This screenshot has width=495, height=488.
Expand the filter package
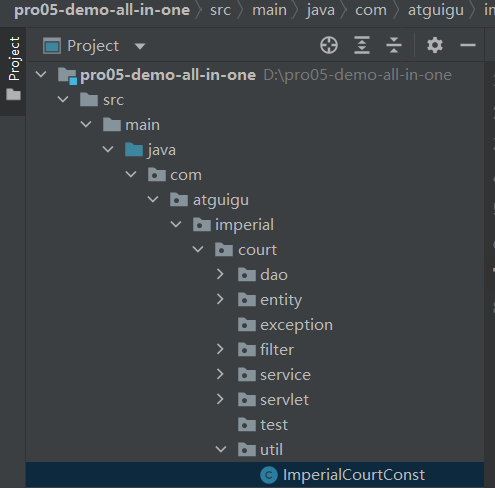click(220, 349)
